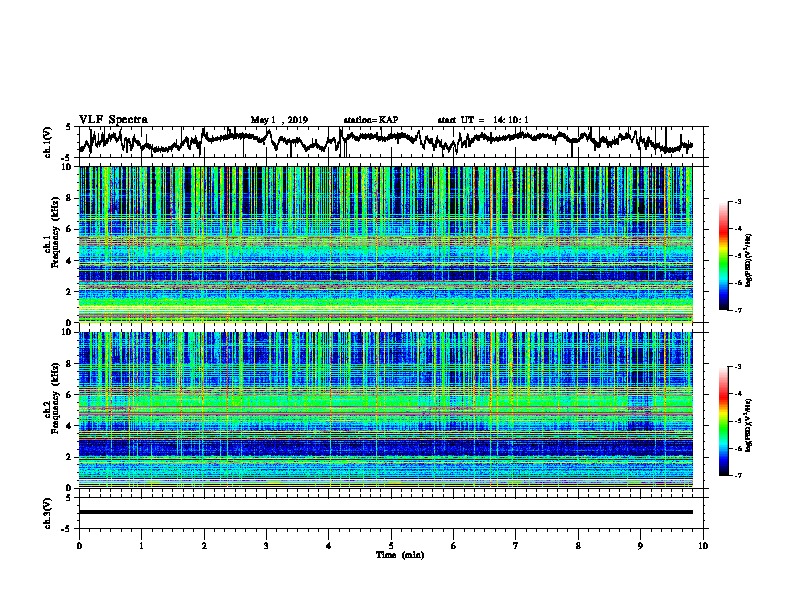792x612 pixels.
Task: Select the date text "May 1, 2019"
Action: 279,120
